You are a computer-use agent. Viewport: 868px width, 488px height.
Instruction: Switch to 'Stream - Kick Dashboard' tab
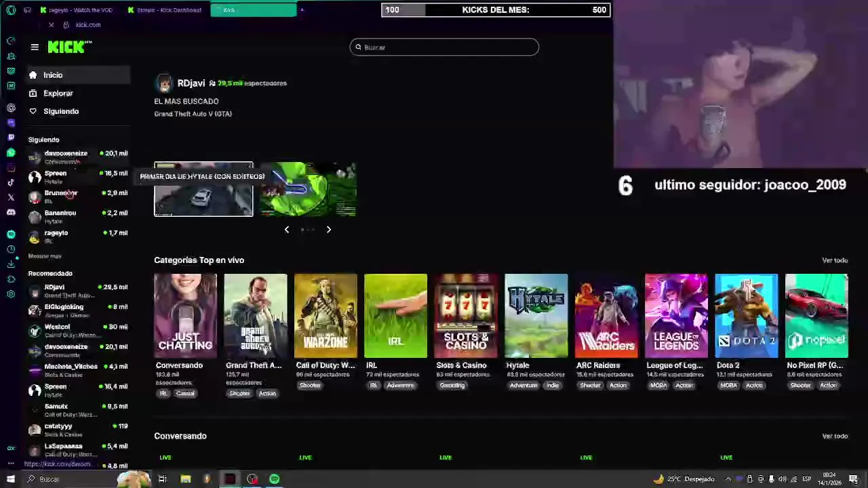165,10
